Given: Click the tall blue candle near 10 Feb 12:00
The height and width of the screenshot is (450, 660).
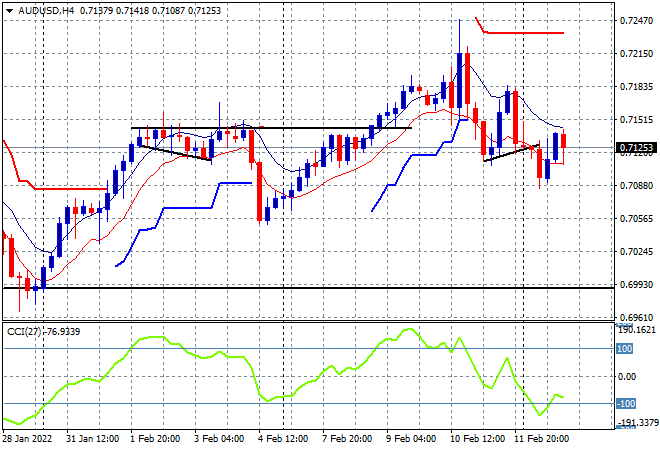Looking at the screenshot, I should [x=460, y=80].
